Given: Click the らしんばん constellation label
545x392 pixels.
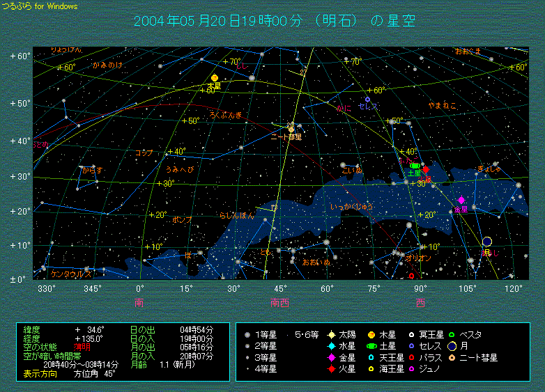Looking at the screenshot, I should [x=237, y=216].
